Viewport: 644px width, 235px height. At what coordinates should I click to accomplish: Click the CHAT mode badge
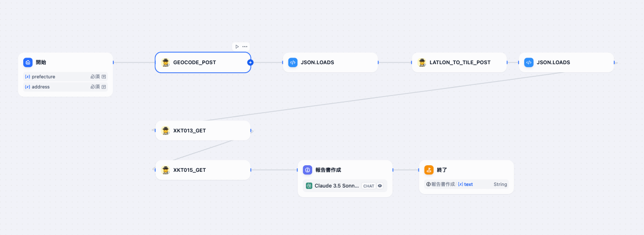(369, 186)
